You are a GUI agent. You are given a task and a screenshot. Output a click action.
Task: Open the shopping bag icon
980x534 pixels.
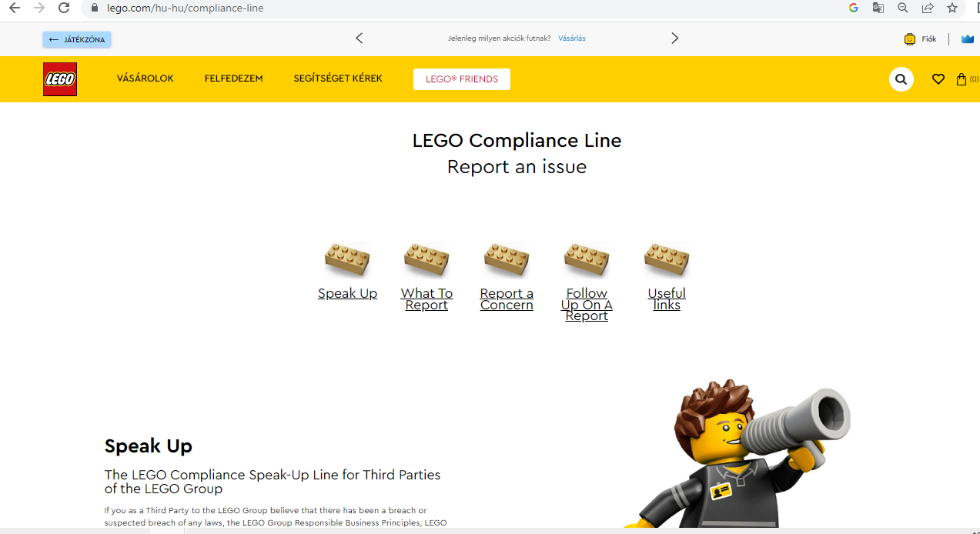(x=962, y=79)
